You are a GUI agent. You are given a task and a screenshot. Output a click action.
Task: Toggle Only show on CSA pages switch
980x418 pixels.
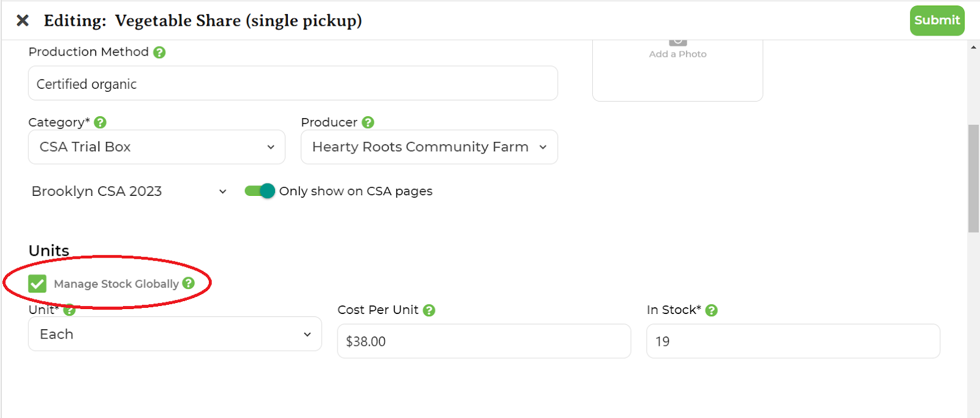pyautogui.click(x=260, y=191)
